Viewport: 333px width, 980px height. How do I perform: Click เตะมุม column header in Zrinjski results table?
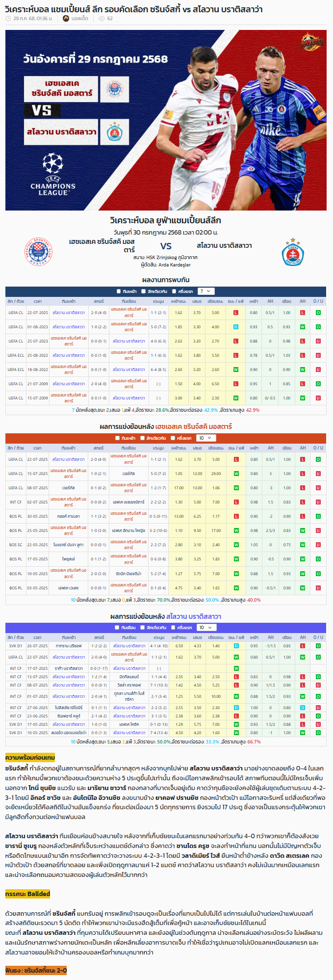click(x=158, y=448)
